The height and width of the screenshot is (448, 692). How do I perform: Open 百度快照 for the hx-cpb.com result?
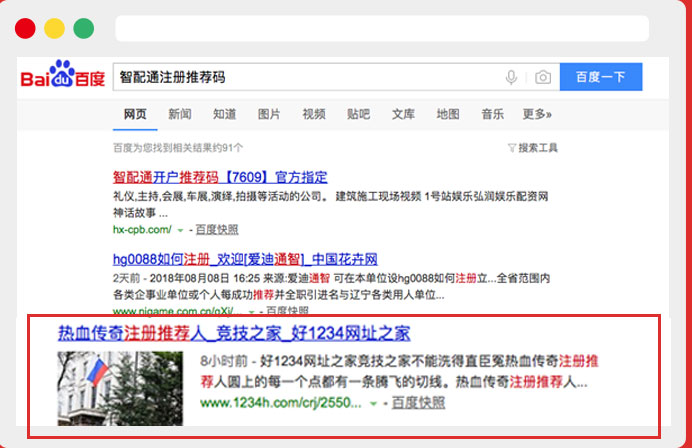point(217,230)
